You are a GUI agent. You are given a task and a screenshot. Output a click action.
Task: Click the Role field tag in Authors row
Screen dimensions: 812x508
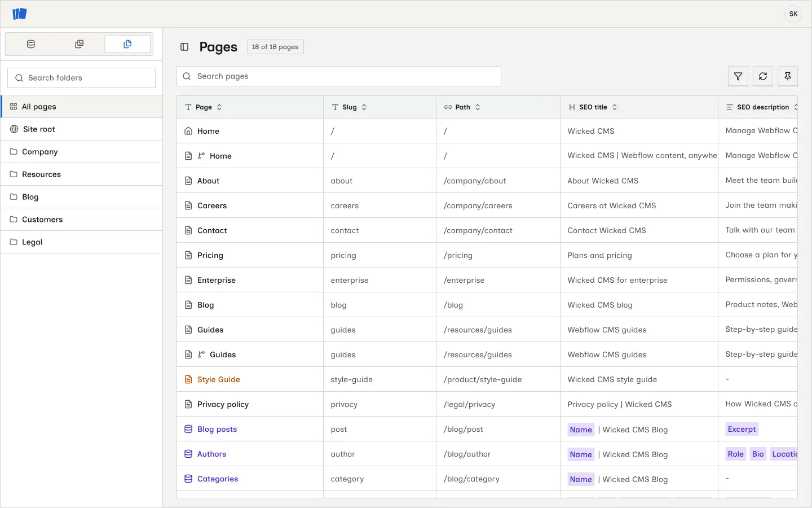pos(735,454)
